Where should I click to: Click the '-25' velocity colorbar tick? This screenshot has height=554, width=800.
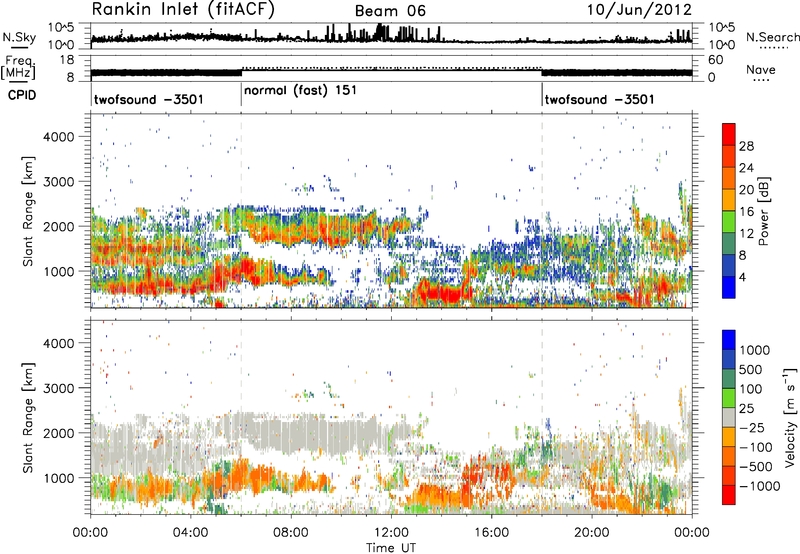tap(752, 427)
